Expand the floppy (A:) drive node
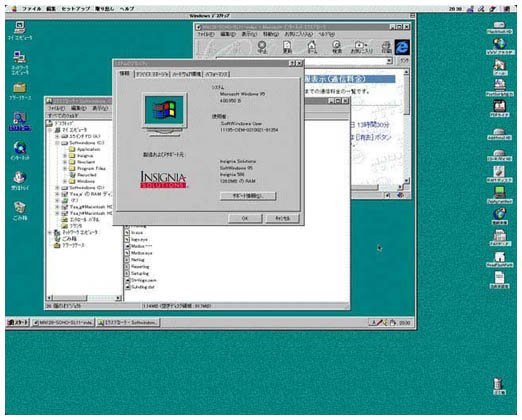Image resolution: width=522 pixels, height=420 pixels. click(x=57, y=136)
